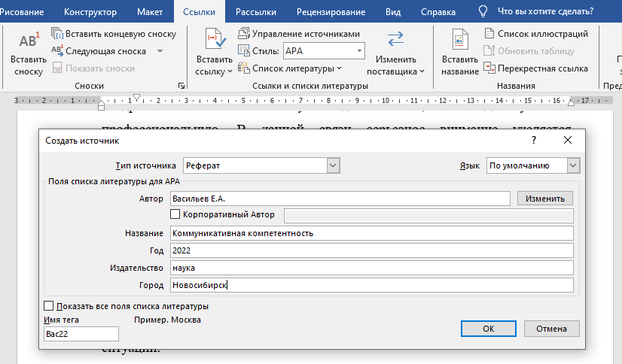This screenshot has height=364, width=622.
Task: Click the Insert Footnote icon (Вставить сноску)
Action: 29,42
